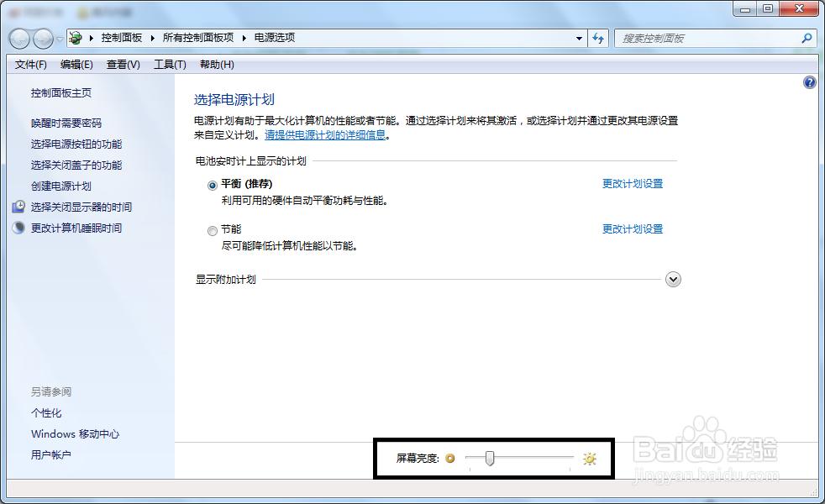This screenshot has height=504, width=825.
Task: Refresh the Power Options page
Action: (598, 38)
